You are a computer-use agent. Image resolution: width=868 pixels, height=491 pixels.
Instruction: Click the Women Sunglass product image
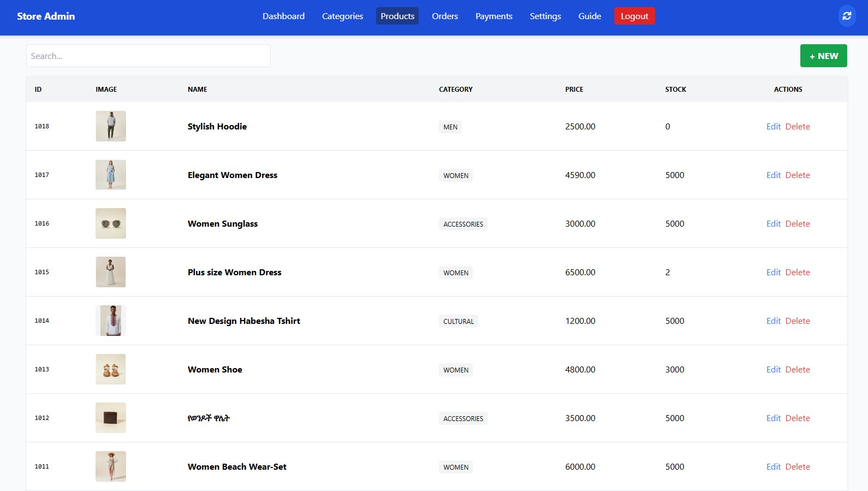111,223
